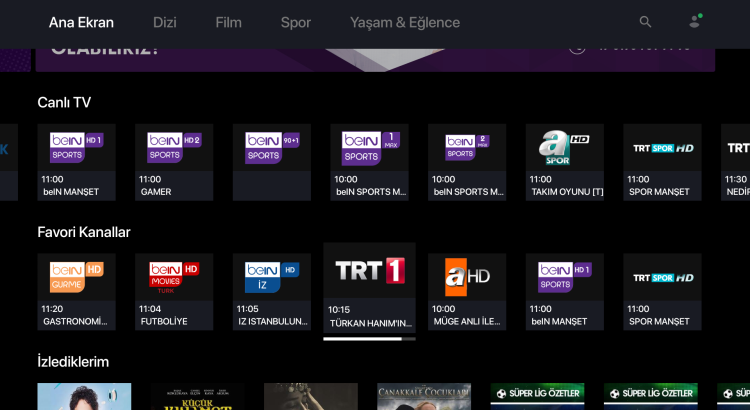
Task: Open the Küçük Kıyamet movie thumbnail
Action: click(x=198, y=397)
